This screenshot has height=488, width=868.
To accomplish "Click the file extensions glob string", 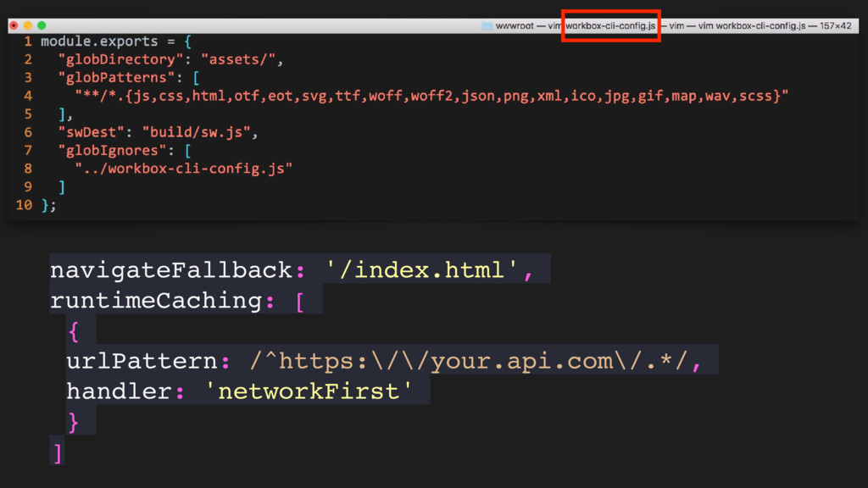I will (431, 96).
